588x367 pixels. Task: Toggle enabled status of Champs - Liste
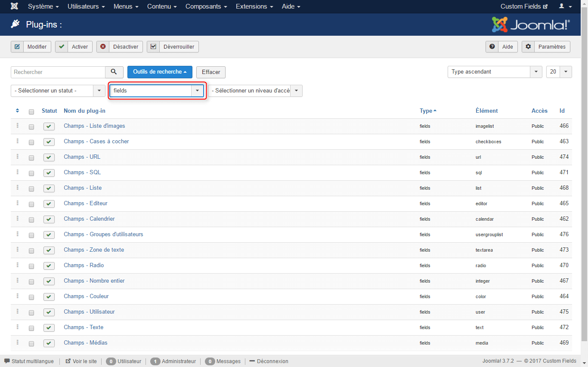click(x=49, y=188)
